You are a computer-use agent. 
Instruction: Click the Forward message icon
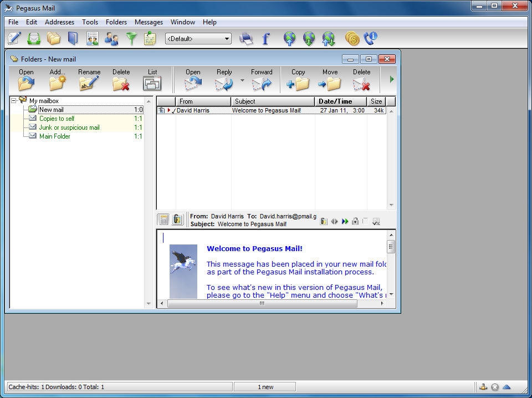click(x=261, y=84)
